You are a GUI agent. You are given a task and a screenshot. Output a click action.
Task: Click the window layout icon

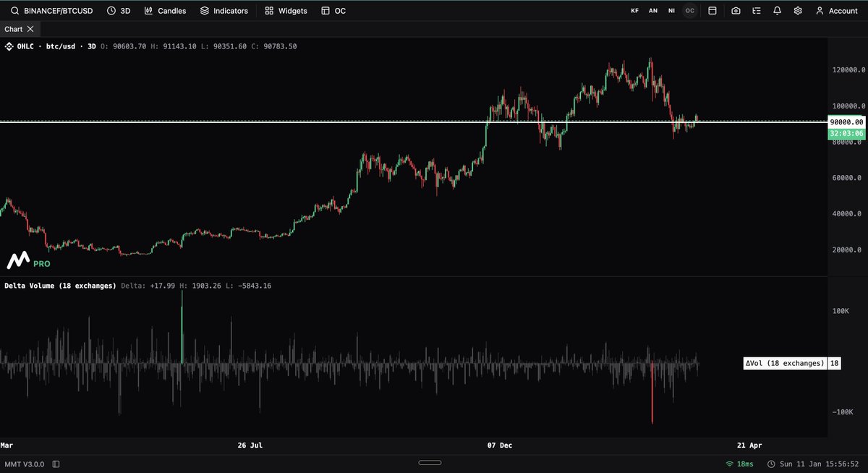pyautogui.click(x=712, y=11)
